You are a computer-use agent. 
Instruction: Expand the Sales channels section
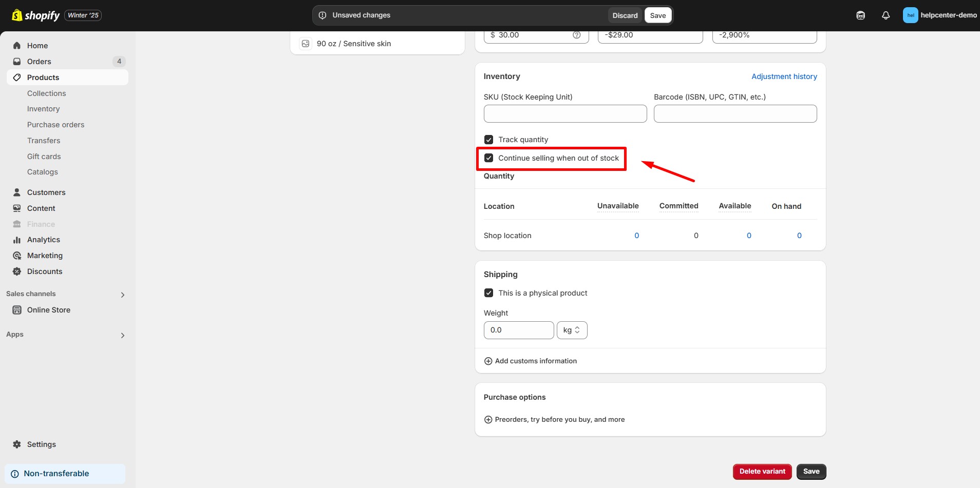122,295
